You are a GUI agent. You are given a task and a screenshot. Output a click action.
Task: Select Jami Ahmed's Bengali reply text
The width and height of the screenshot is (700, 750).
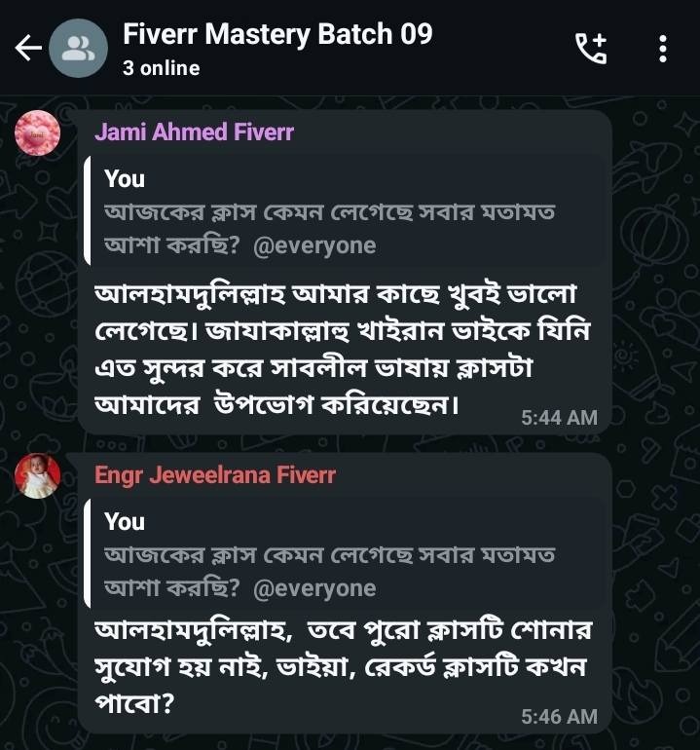[343, 350]
